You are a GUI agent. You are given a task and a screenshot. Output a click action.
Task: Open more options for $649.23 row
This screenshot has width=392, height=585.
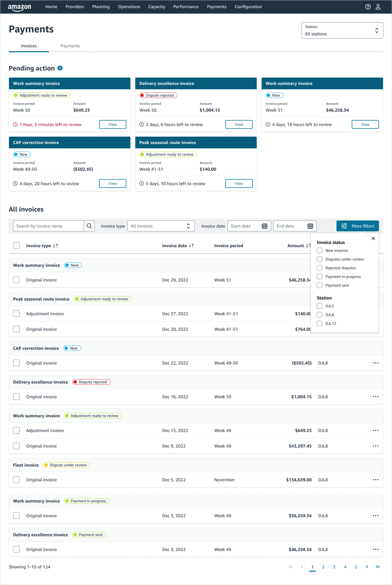[x=376, y=430]
